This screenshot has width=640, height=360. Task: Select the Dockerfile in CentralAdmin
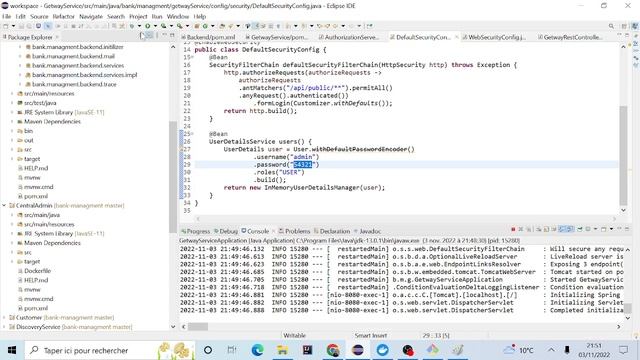[x=38, y=271]
